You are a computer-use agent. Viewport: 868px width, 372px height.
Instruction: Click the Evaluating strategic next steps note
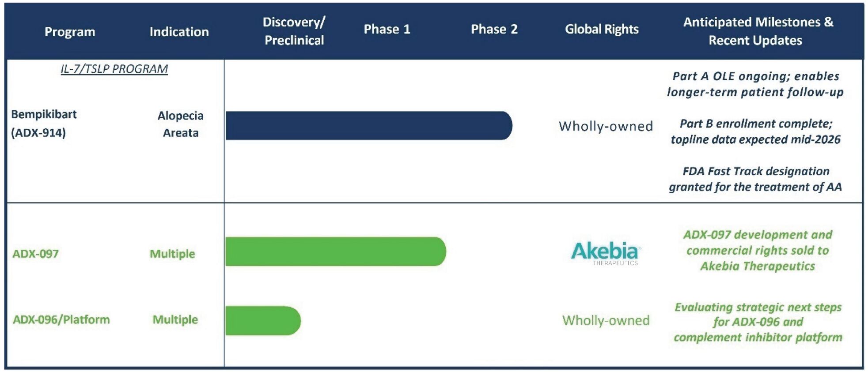(758, 322)
